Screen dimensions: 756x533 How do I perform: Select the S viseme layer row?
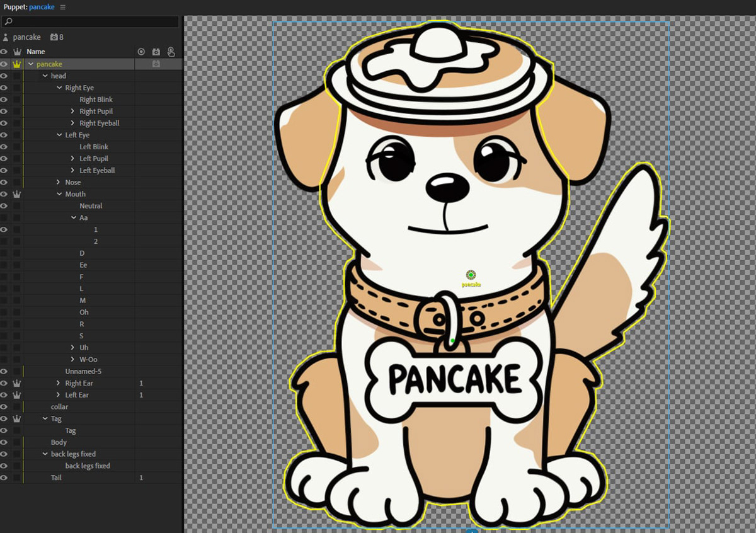tap(81, 336)
